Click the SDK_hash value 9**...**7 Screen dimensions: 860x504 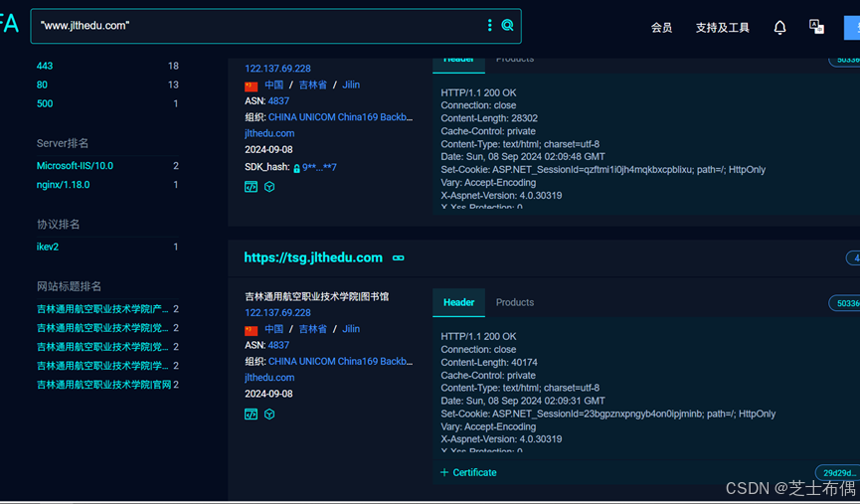tap(319, 167)
